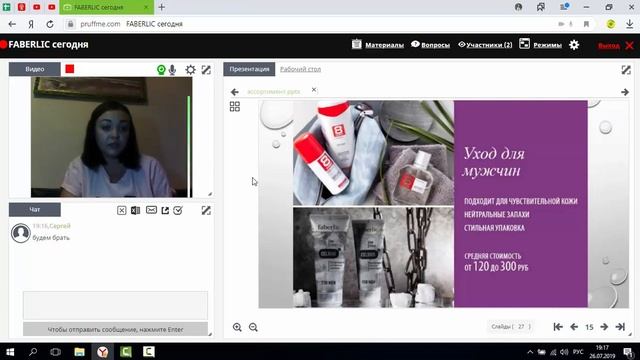640x360 pixels.
Task: Go to the previous slide
Action: (574, 327)
